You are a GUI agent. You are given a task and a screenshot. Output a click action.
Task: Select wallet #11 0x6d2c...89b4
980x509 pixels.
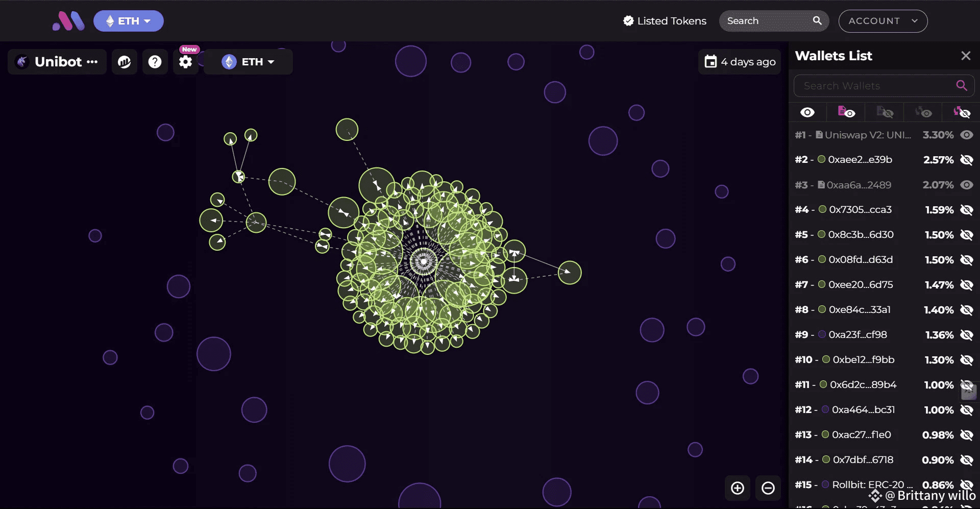pos(863,385)
